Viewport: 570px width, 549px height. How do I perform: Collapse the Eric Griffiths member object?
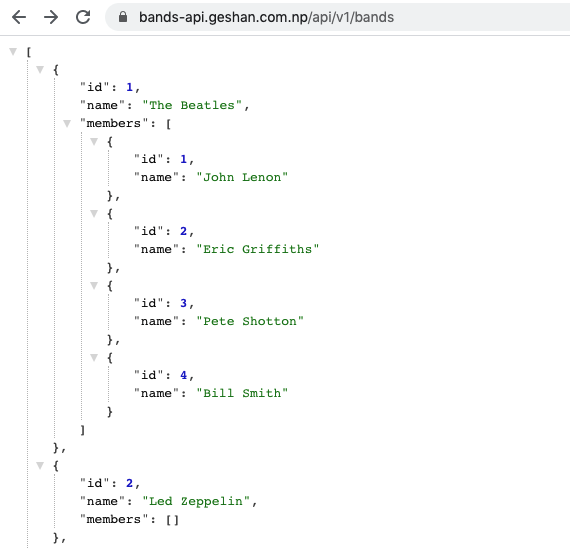tap(94, 213)
